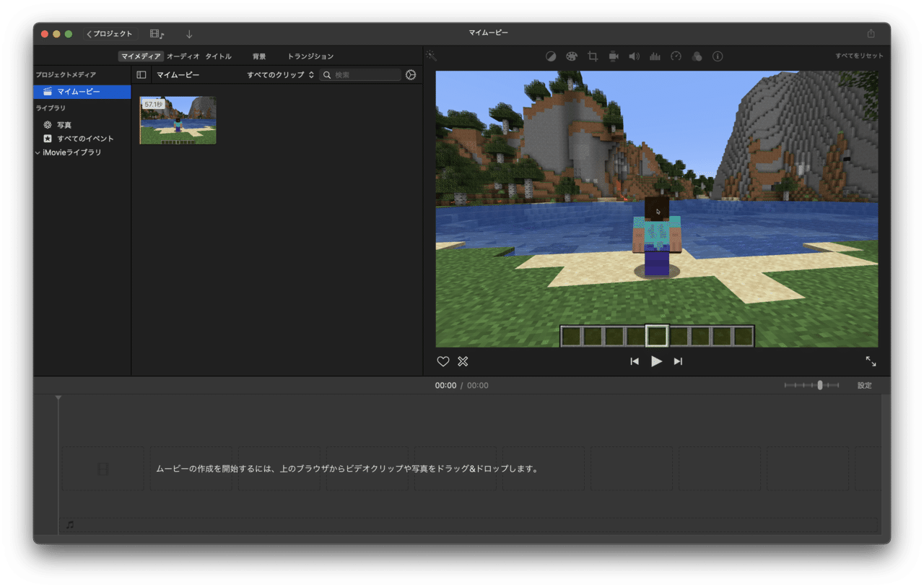924x588 pixels.
Task: Open the volume controls
Action: click(x=634, y=56)
